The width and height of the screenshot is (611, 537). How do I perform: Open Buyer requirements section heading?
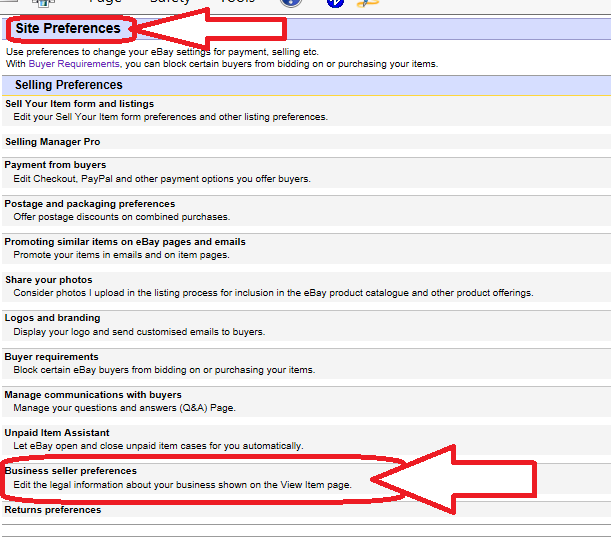point(51,357)
